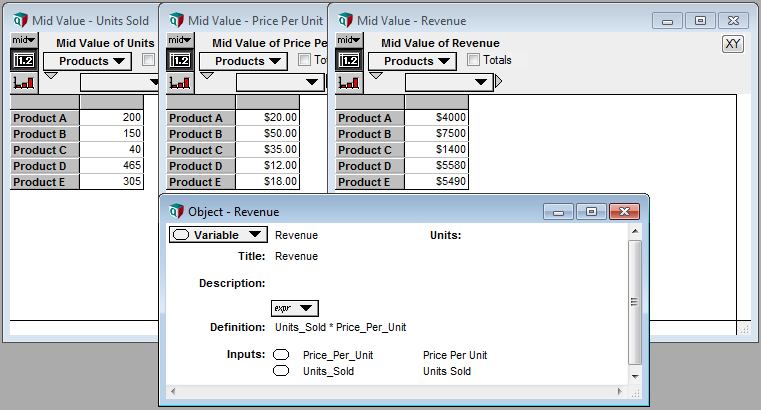The height and width of the screenshot is (410, 761).
Task: Click $7500 cell in Revenue table
Action: (x=436, y=133)
